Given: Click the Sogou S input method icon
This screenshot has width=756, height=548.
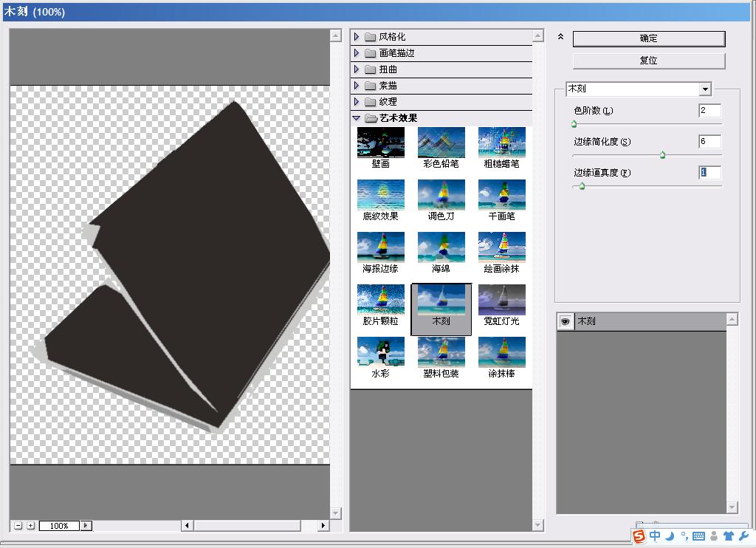Looking at the screenshot, I should 639,536.
